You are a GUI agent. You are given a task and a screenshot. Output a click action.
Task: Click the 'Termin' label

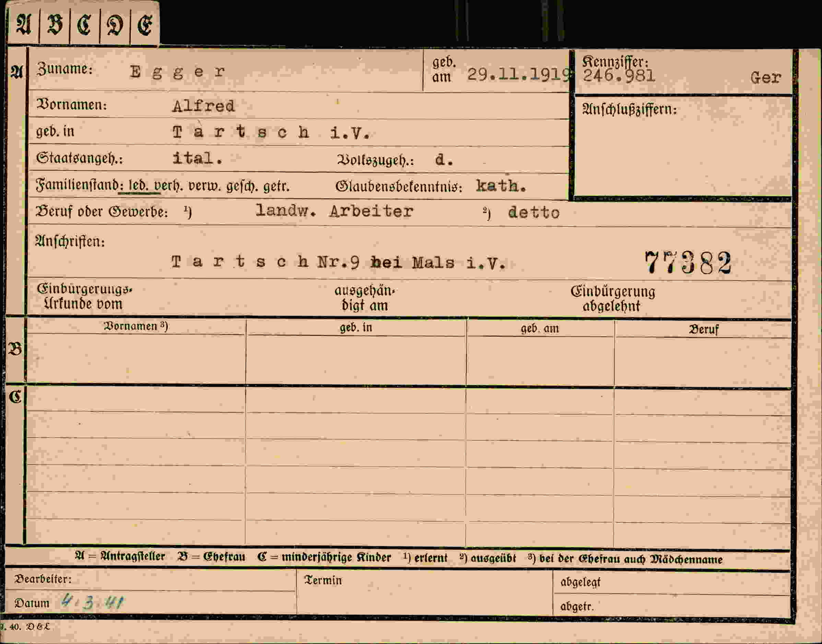pyautogui.click(x=323, y=580)
